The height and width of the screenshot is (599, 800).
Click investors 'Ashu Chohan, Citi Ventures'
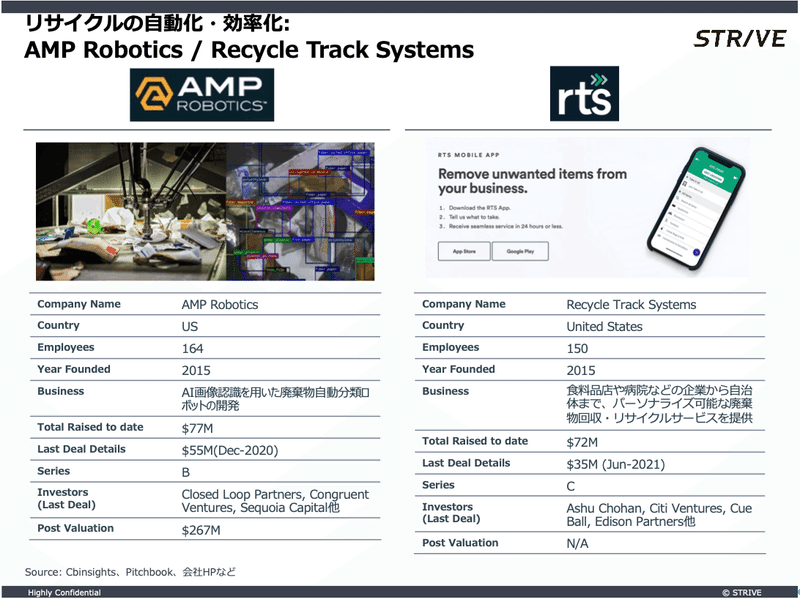click(x=659, y=515)
